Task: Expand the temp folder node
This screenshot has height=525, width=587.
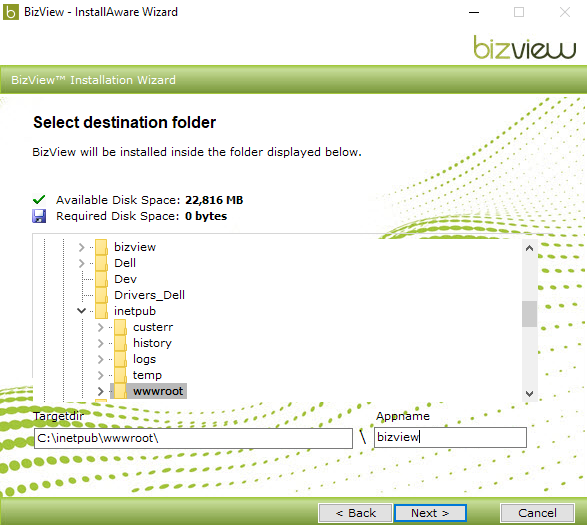Action: click(x=100, y=375)
